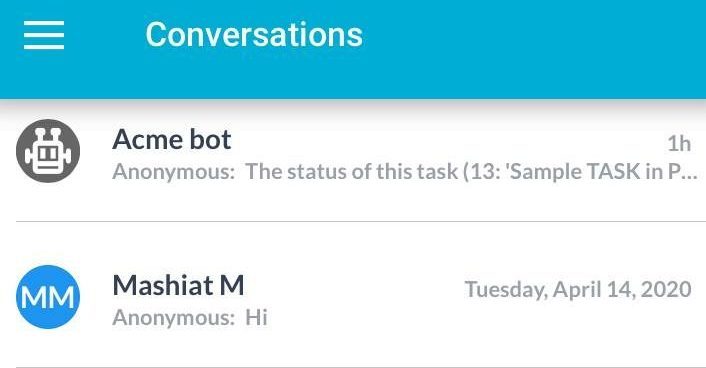Image resolution: width=706 pixels, height=368 pixels.
Task: Click the 1h timestamp on Acme bot
Action: tap(679, 144)
